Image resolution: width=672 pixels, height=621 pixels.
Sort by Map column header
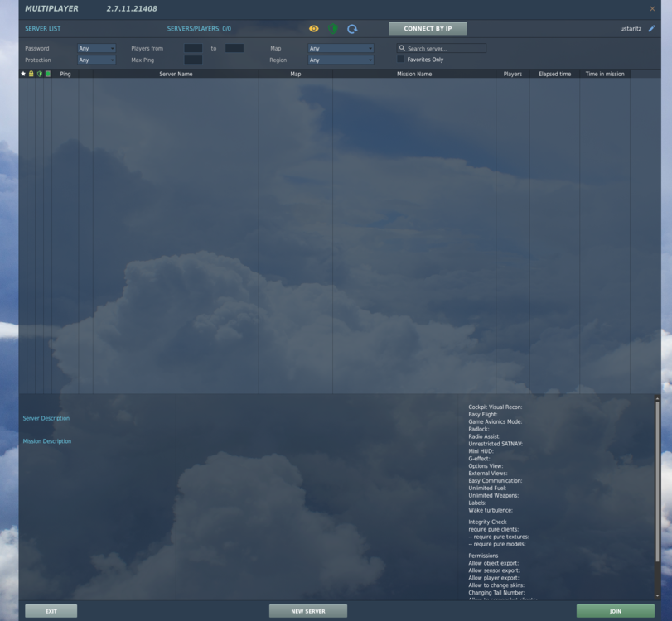296,74
